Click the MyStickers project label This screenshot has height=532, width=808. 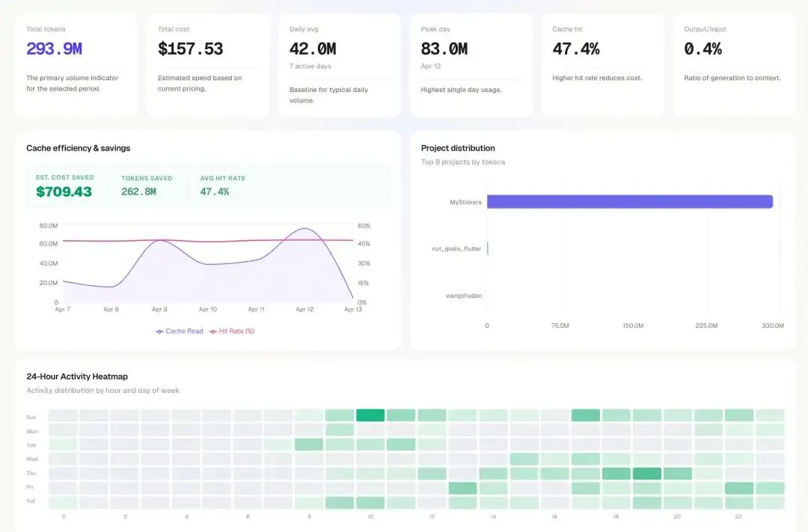point(466,202)
